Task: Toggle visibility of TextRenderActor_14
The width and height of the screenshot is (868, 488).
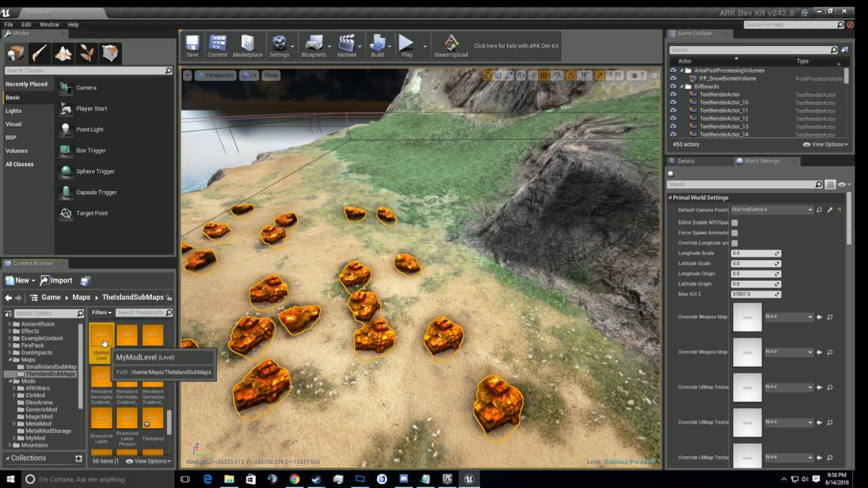Action: coord(673,134)
